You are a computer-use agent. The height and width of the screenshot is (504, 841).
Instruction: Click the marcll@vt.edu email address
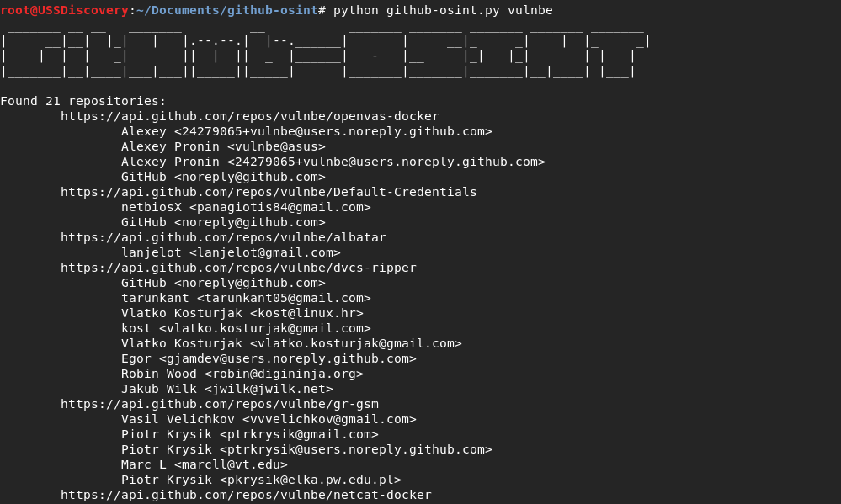pos(231,464)
